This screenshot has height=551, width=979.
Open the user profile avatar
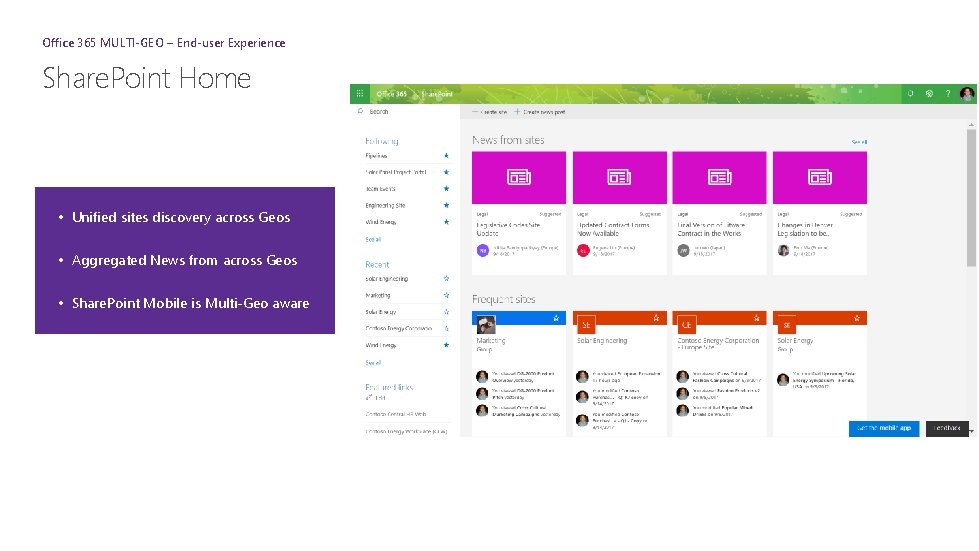click(967, 94)
